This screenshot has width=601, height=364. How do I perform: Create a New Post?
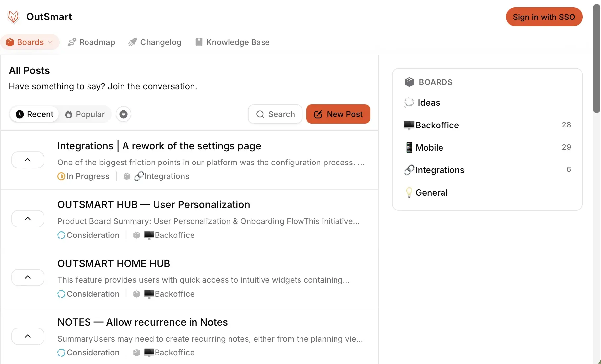pyautogui.click(x=338, y=114)
